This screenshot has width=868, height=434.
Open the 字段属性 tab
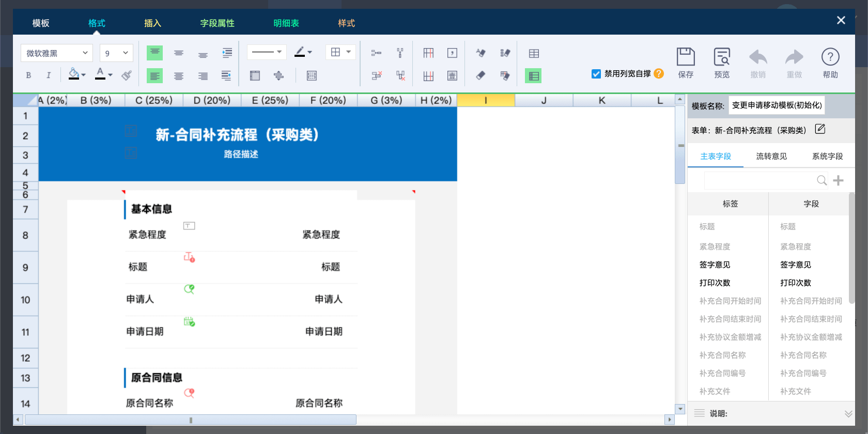(217, 23)
